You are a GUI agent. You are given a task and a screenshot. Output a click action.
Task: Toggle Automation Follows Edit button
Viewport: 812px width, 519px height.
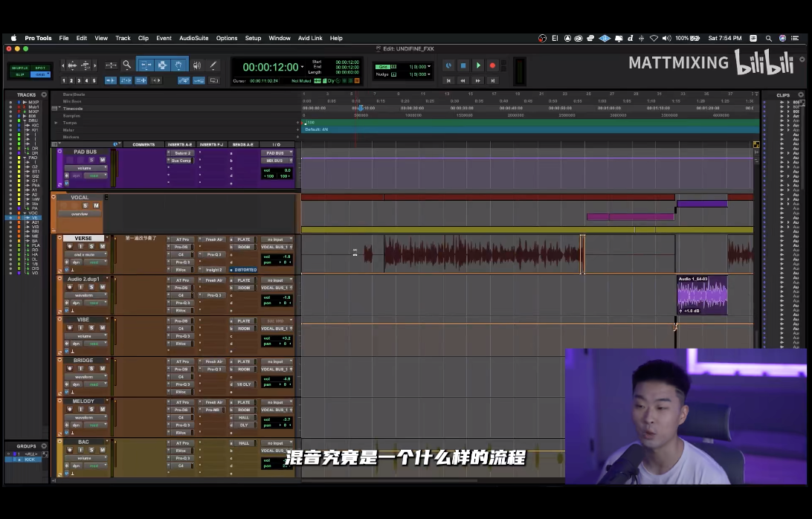coord(184,80)
